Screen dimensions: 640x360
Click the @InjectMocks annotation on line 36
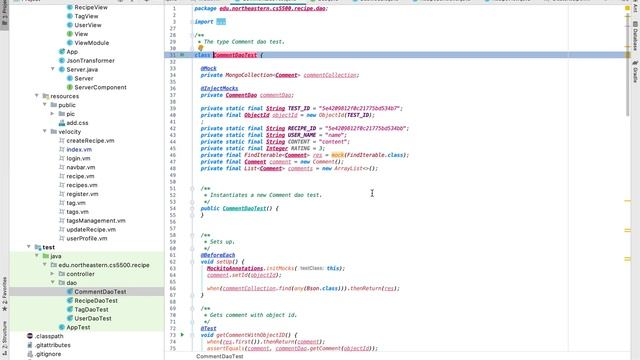219,88
